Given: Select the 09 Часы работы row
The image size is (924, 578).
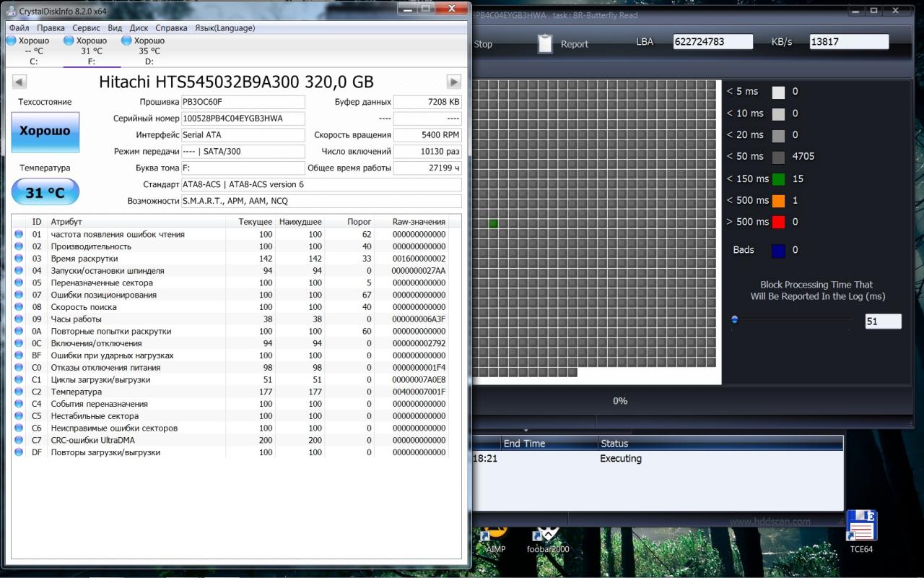Looking at the screenshot, I should point(230,319).
